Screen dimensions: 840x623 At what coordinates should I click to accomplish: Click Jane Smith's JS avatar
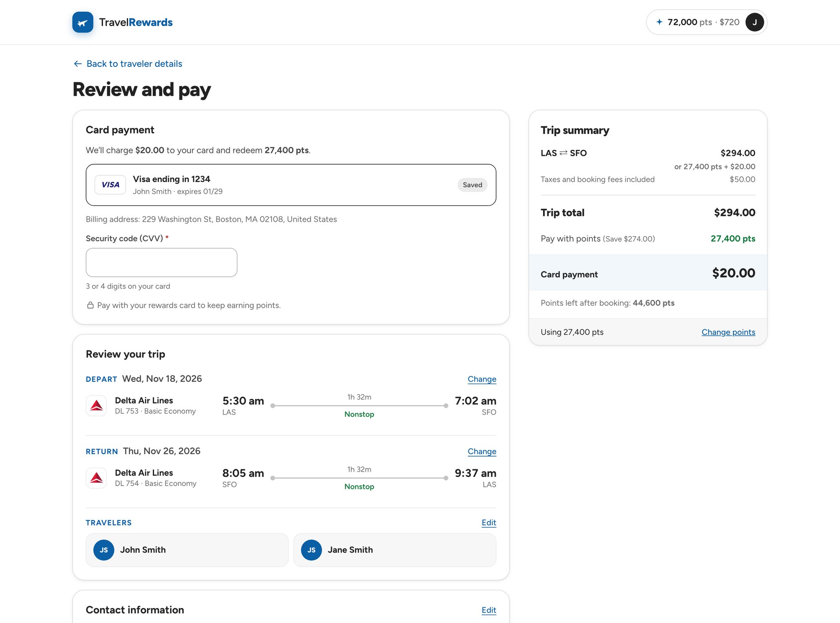tap(311, 550)
